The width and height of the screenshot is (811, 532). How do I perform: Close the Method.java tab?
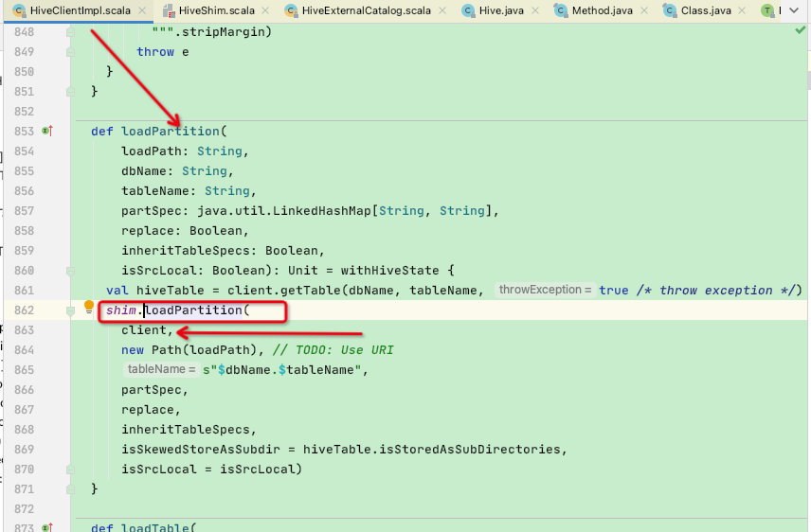[x=644, y=10]
